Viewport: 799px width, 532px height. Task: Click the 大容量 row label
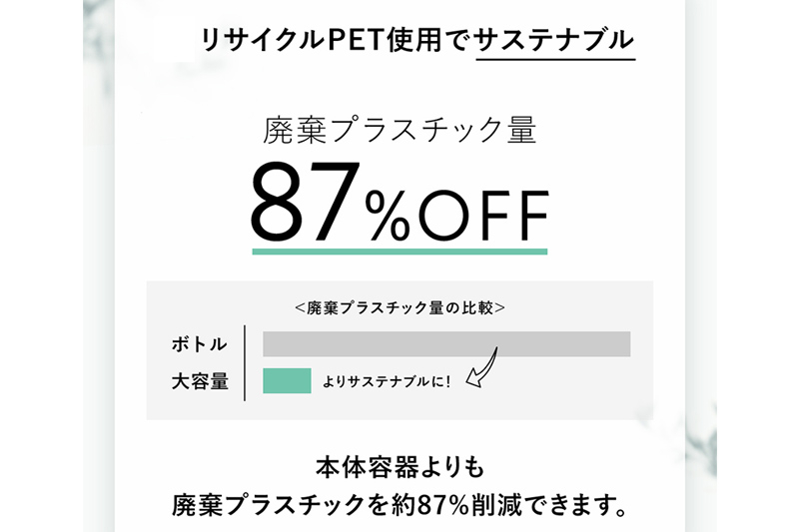tap(198, 381)
